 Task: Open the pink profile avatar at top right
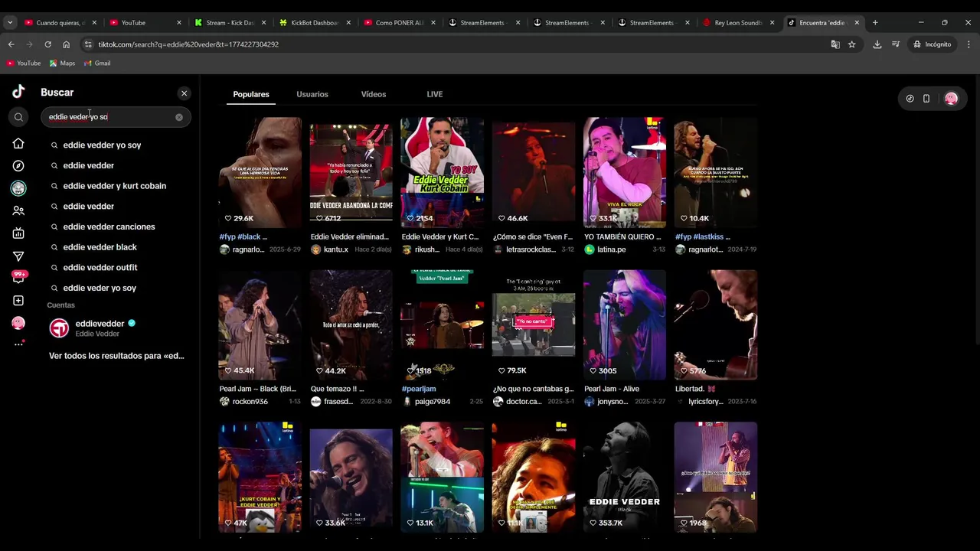(951, 99)
